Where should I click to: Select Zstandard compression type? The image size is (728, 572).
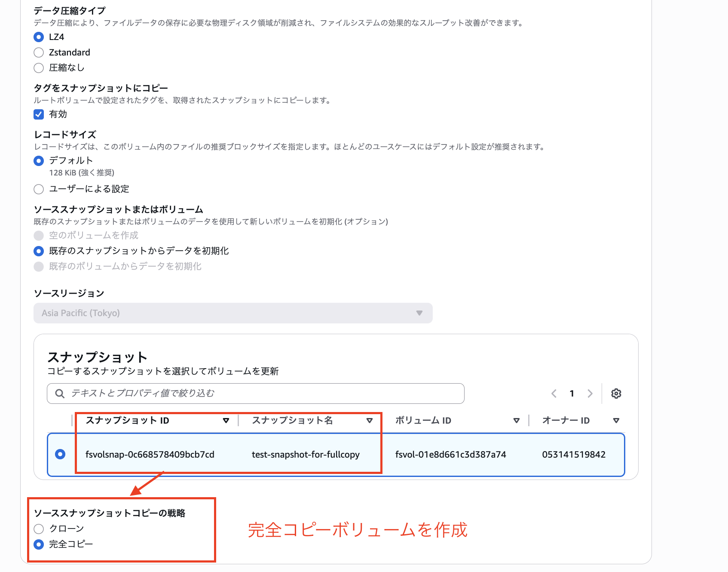pyautogui.click(x=39, y=52)
